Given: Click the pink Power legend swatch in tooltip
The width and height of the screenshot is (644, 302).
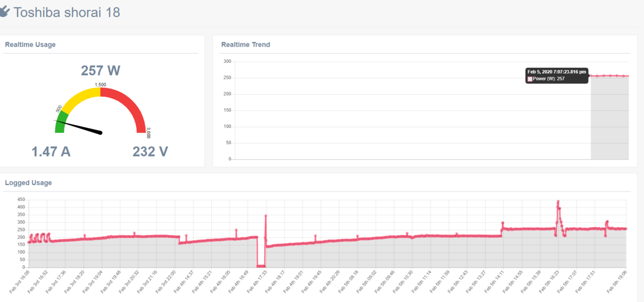Looking at the screenshot, I should [530, 79].
